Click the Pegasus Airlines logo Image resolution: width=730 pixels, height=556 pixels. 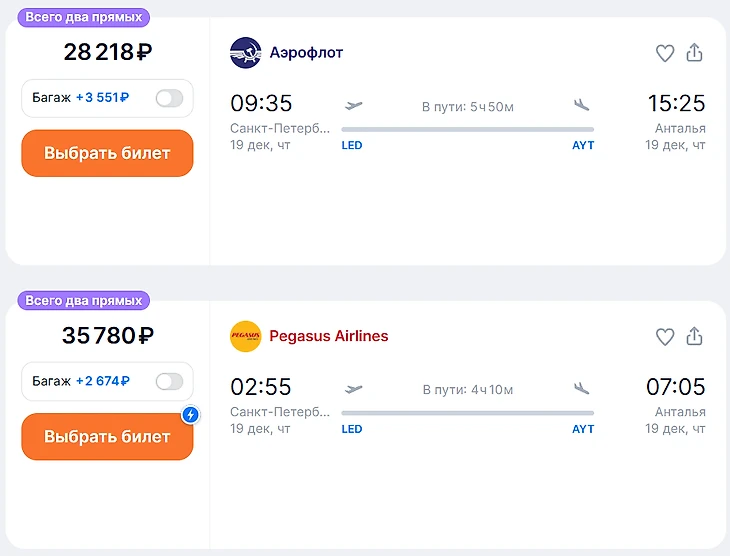245,336
